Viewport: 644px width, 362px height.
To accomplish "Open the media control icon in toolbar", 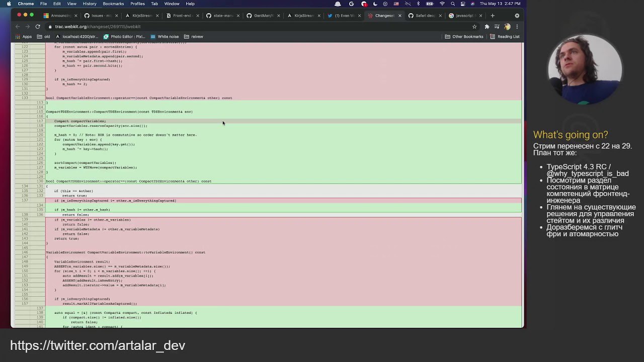I will (497, 27).
